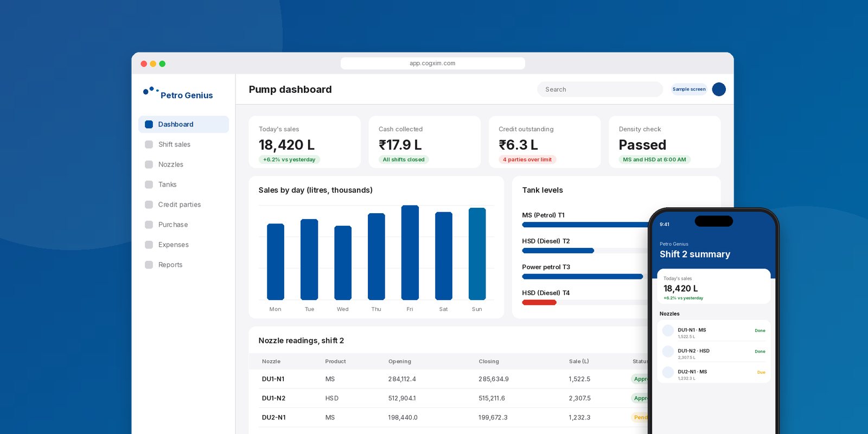
Task: Click the Fri sales bar
Action: (410, 253)
